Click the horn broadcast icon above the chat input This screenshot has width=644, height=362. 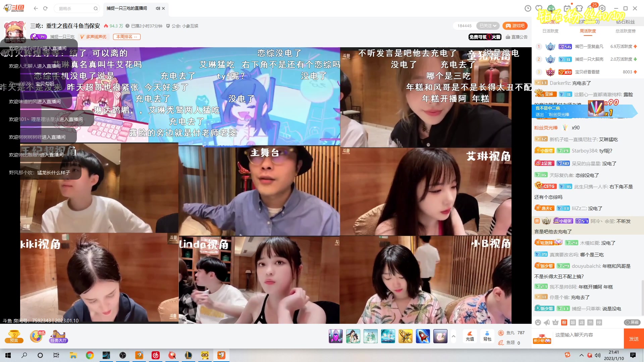pos(546,322)
